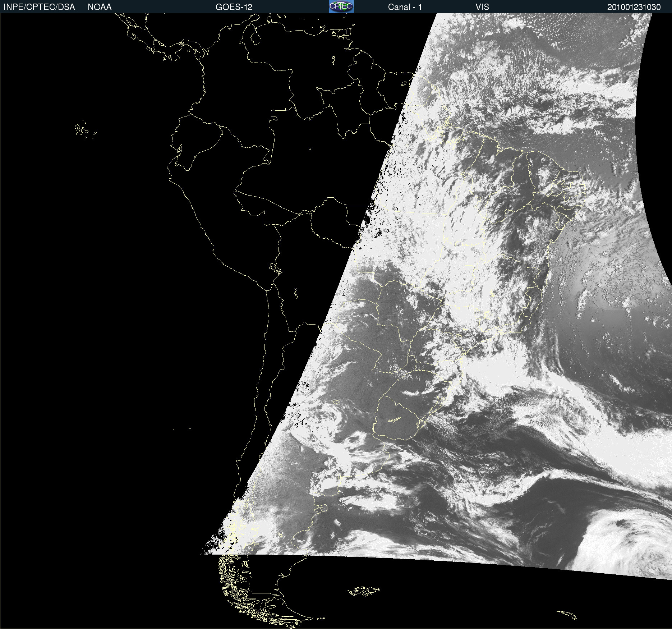This screenshot has width=672, height=629.
Task: Click the 'GOES-12' satellite label
Action: [234, 7]
